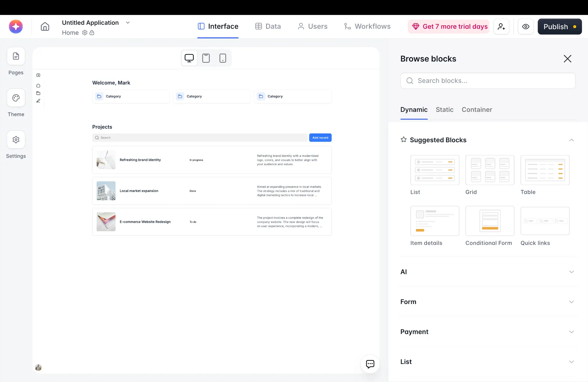Image resolution: width=588 pixels, height=382 pixels.
Task: Select the mobile preview icon
Action: pos(223,58)
